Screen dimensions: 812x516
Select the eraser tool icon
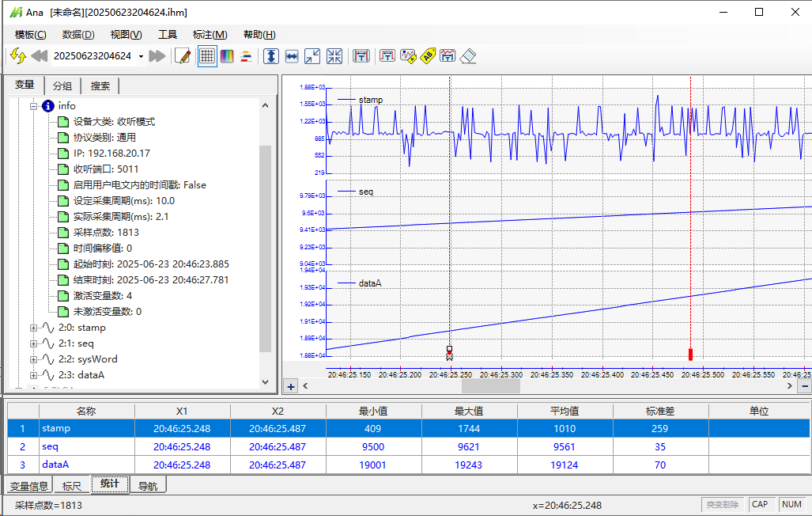pos(468,56)
